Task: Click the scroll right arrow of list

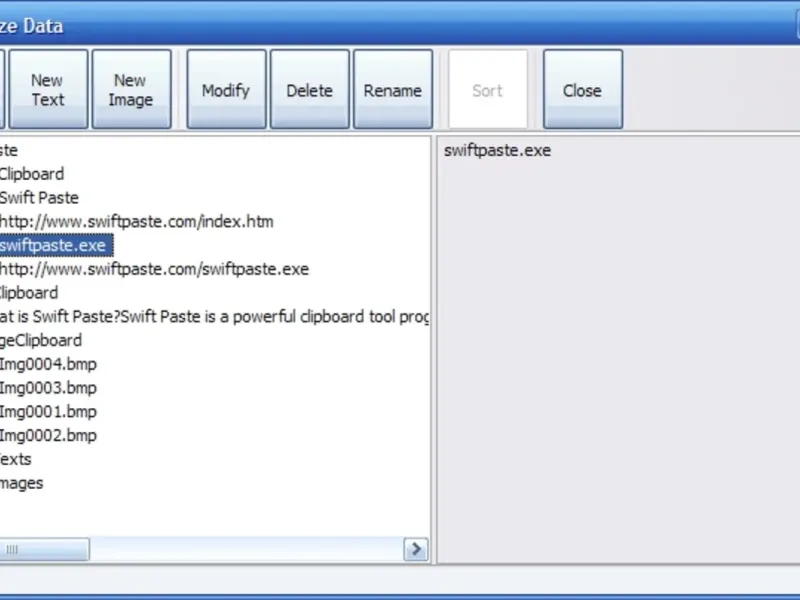Action: (416, 549)
